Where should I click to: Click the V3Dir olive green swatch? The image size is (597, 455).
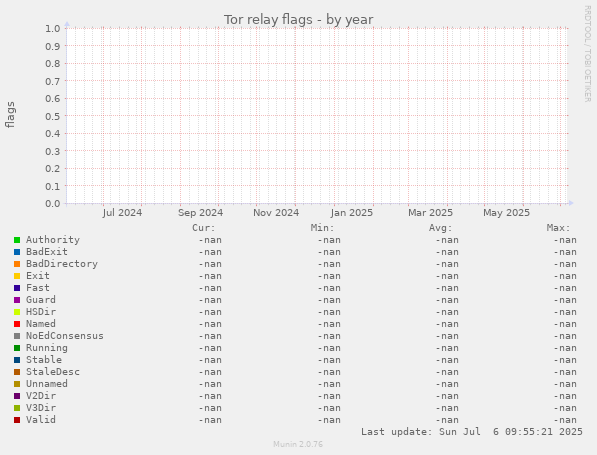coord(17,408)
